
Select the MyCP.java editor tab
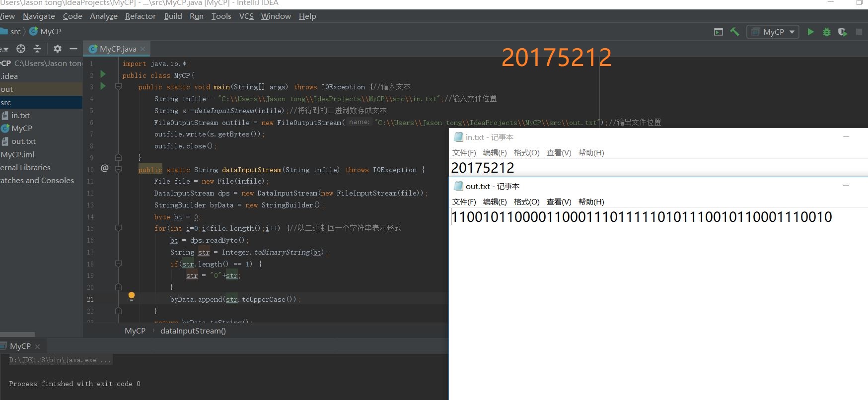pos(117,49)
